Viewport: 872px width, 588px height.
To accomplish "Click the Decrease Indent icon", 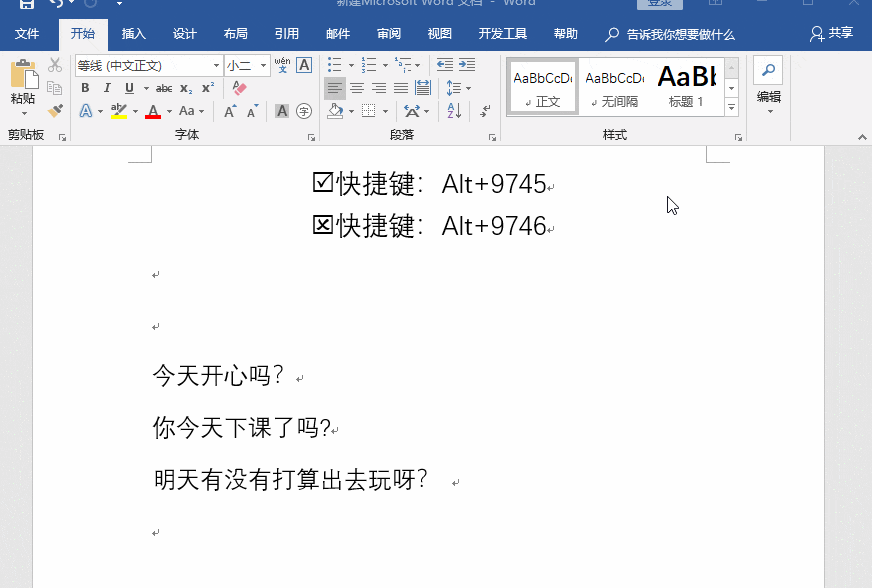I will point(444,65).
